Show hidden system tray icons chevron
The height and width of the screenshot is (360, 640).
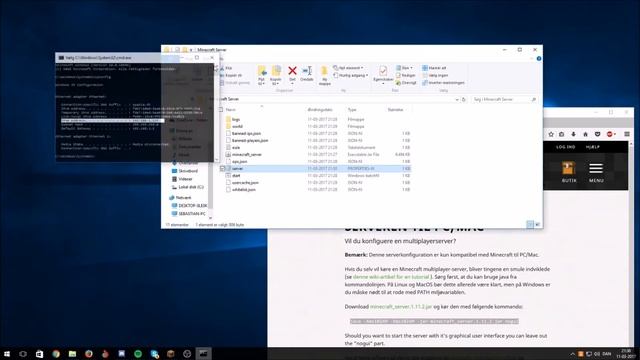(573, 354)
